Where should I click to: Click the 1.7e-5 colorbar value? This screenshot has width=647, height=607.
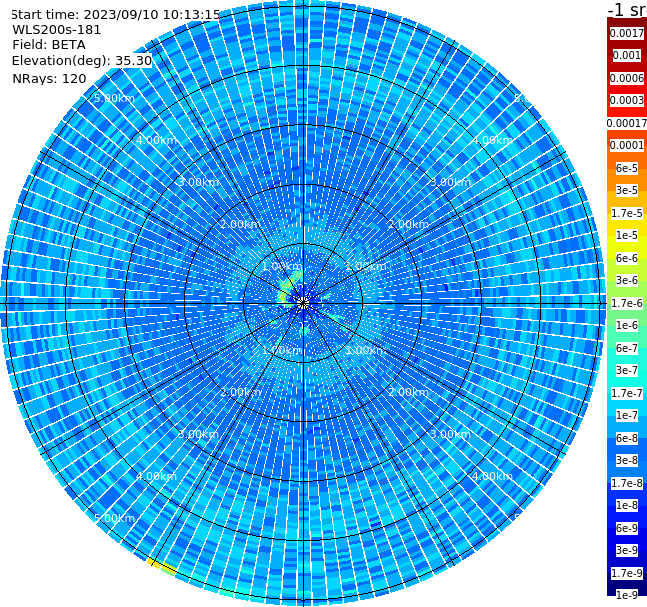tap(627, 213)
